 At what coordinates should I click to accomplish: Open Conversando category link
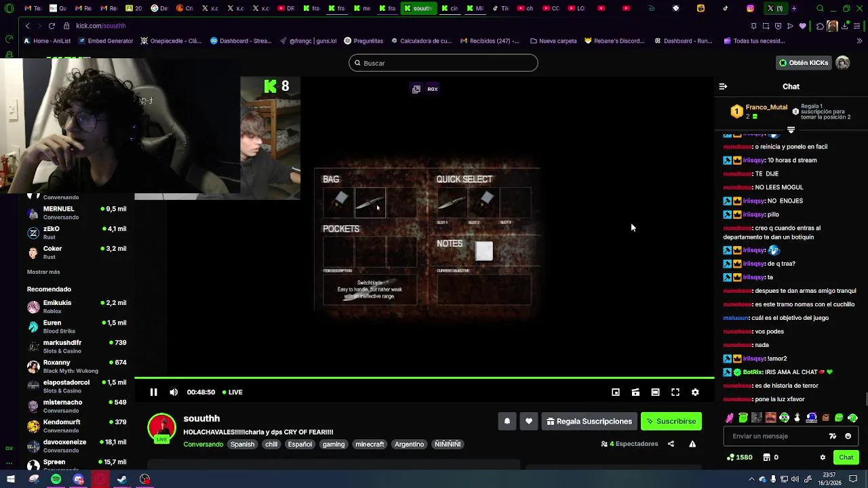(x=203, y=445)
